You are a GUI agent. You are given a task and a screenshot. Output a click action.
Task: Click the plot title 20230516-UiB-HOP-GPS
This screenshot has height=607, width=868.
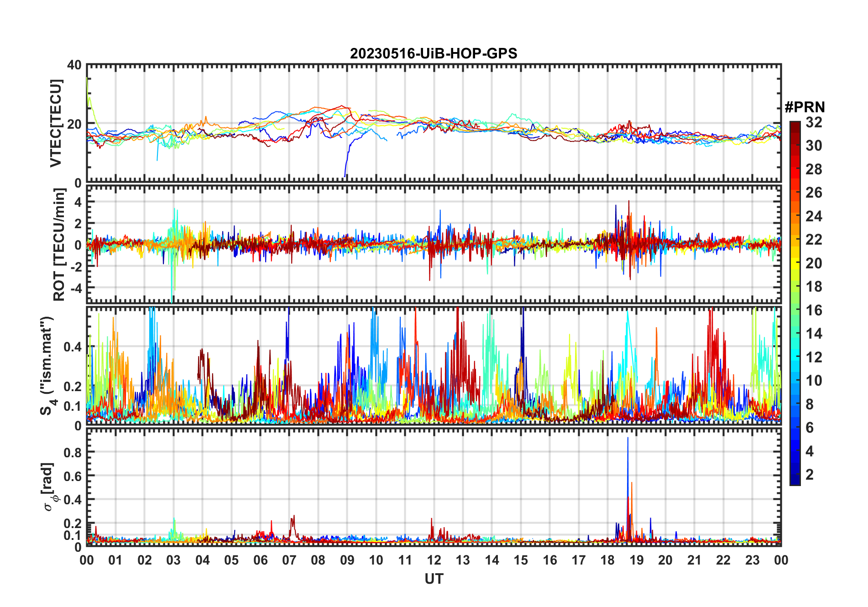[x=434, y=53]
